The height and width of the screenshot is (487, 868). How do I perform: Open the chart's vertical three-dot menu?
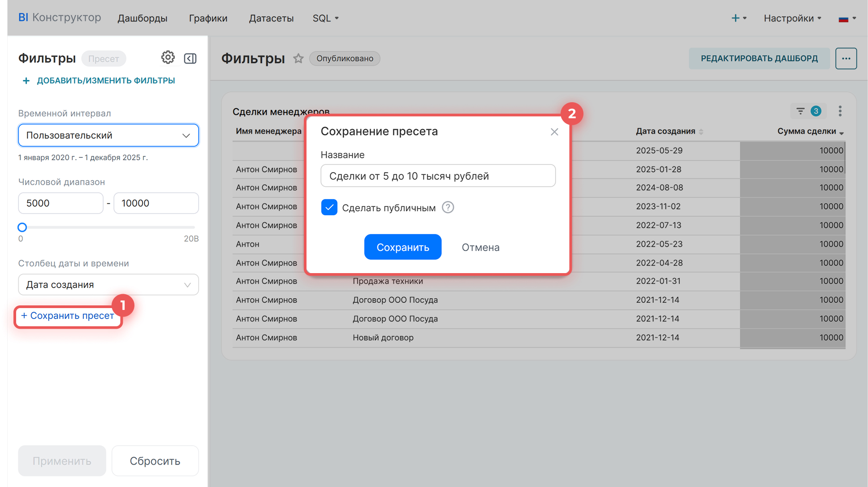point(840,111)
